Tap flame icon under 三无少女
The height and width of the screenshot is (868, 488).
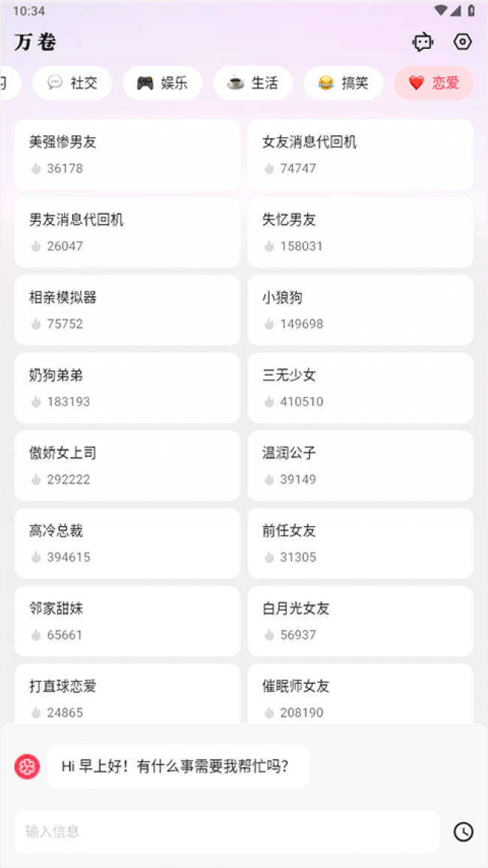point(269,402)
